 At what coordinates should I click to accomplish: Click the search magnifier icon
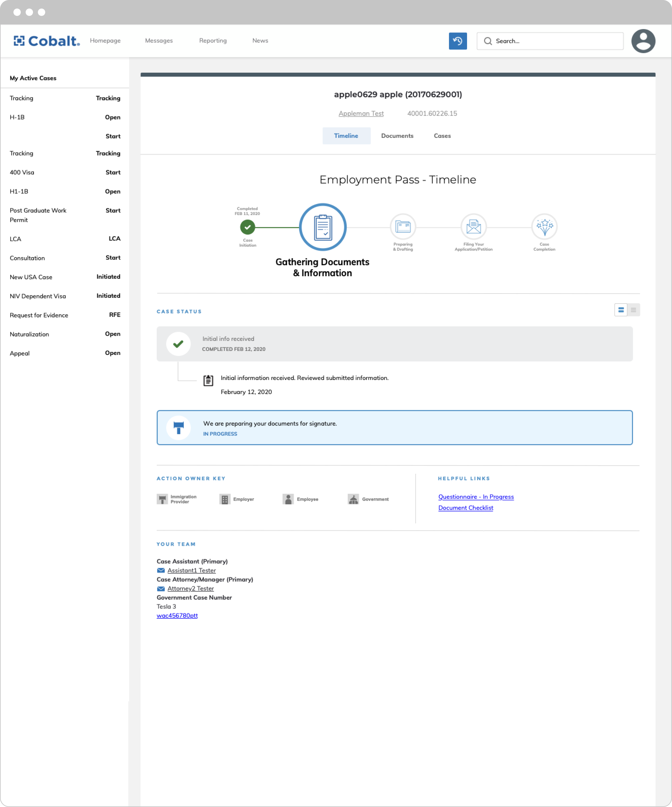pos(488,41)
